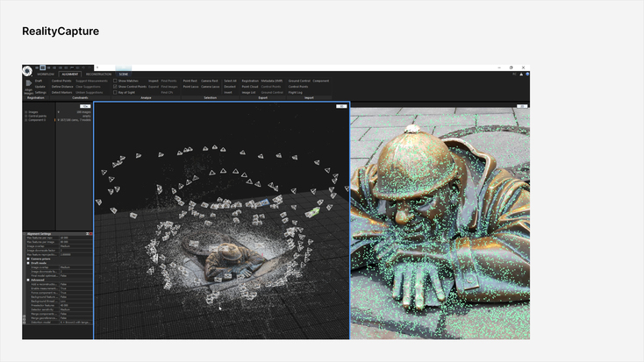Image resolution: width=644 pixels, height=362 pixels.
Task: Edit the Preselector features value field
Action: [x=75, y=305]
